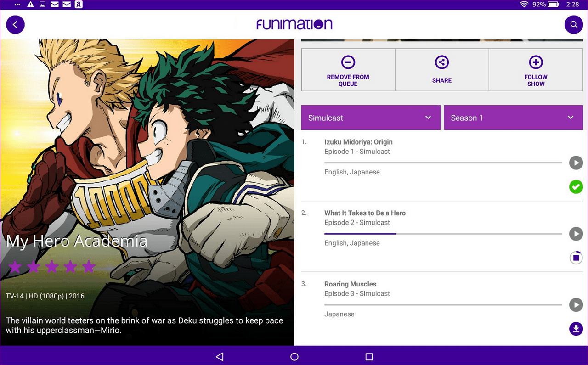Screen dimensions: 588x365
Task: Tap the Wi-Fi status icon
Action: 524,5
